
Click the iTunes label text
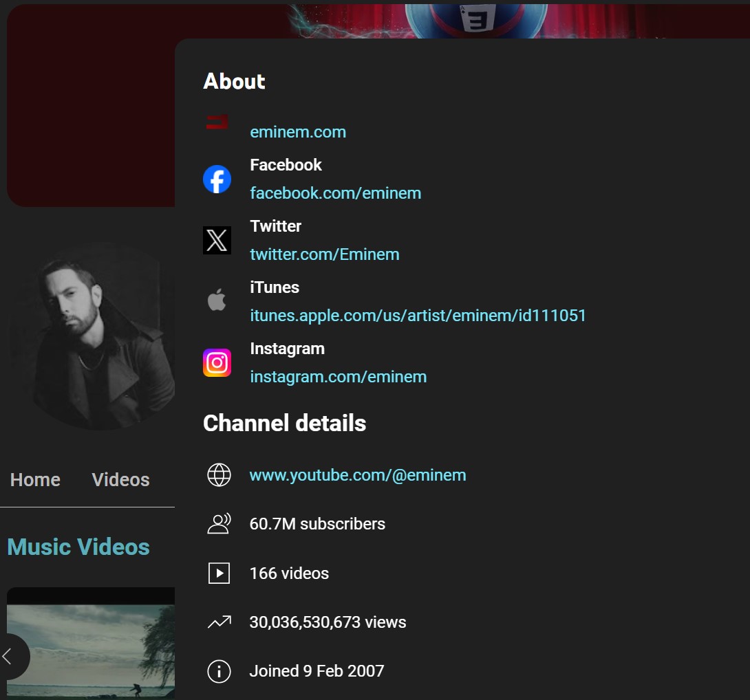click(275, 287)
